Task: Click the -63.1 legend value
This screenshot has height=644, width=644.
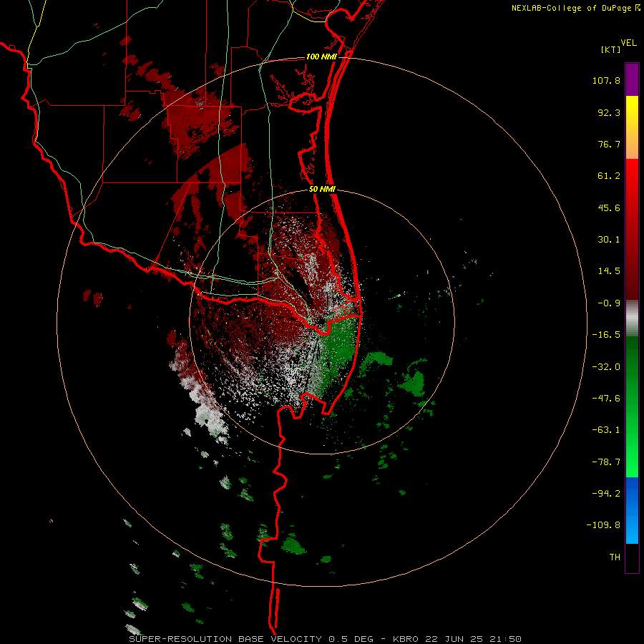Action: click(x=606, y=430)
